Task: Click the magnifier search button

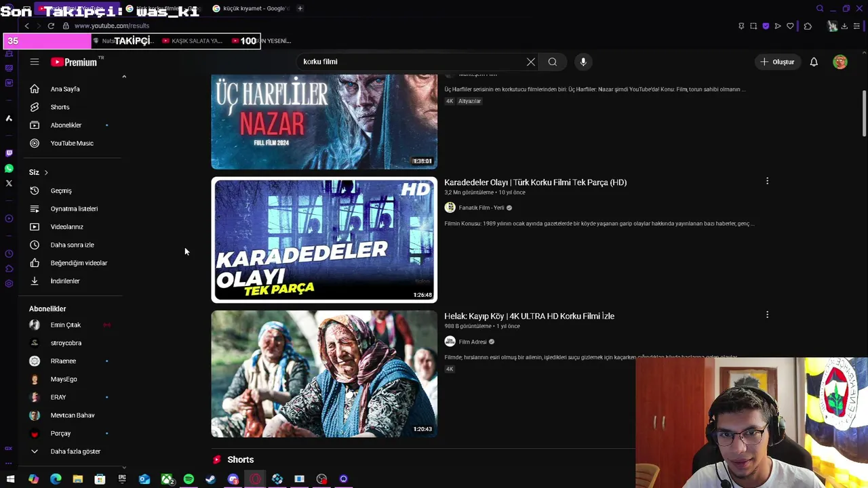Action: [x=553, y=62]
